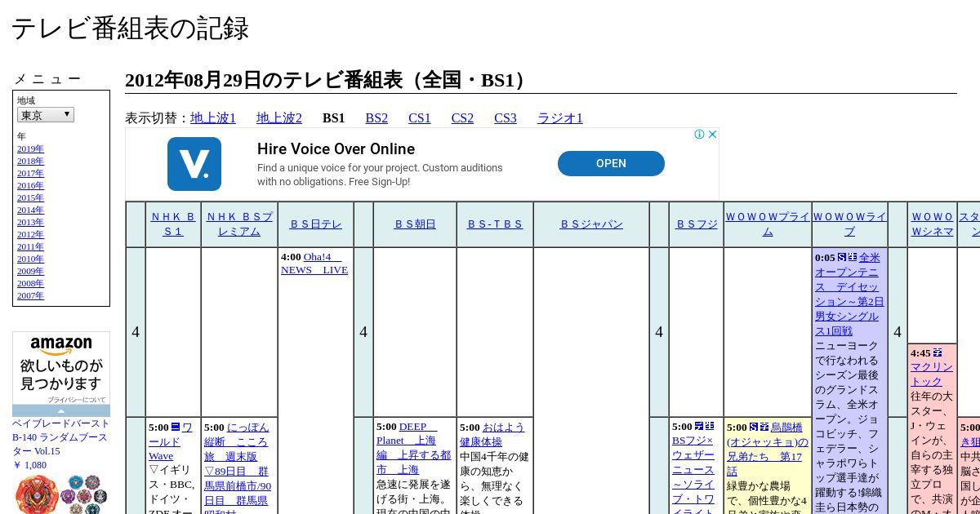980x514 pixels.
Task: Open the 2019年 archive link
Action: click(30, 148)
